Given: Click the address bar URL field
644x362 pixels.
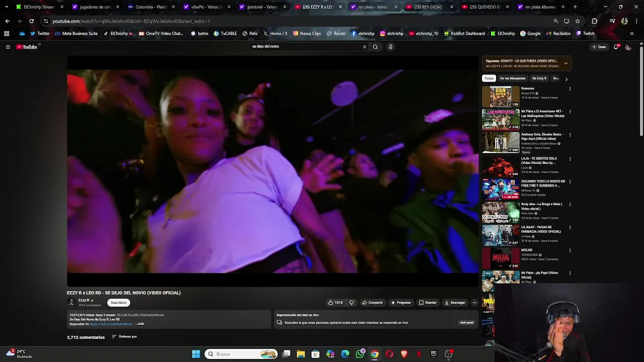Looking at the screenshot, I should 297,21.
